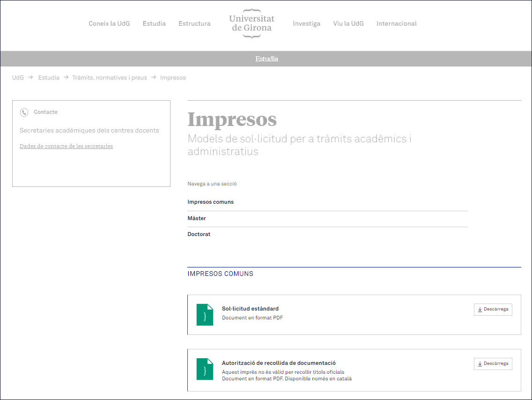Click UdG in the breadcrumb trail

pos(18,78)
